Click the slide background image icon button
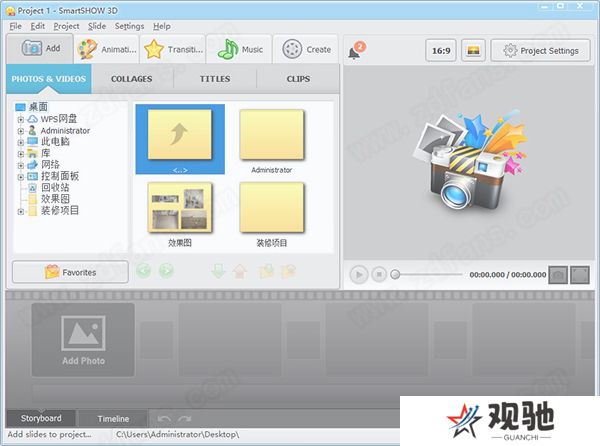The height and width of the screenshot is (446, 600). tap(473, 50)
